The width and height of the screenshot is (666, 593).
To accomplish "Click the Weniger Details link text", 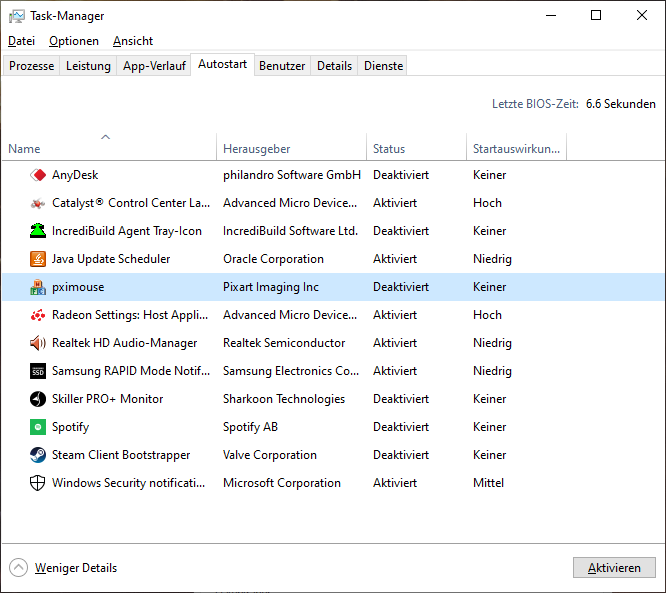I will click(76, 568).
